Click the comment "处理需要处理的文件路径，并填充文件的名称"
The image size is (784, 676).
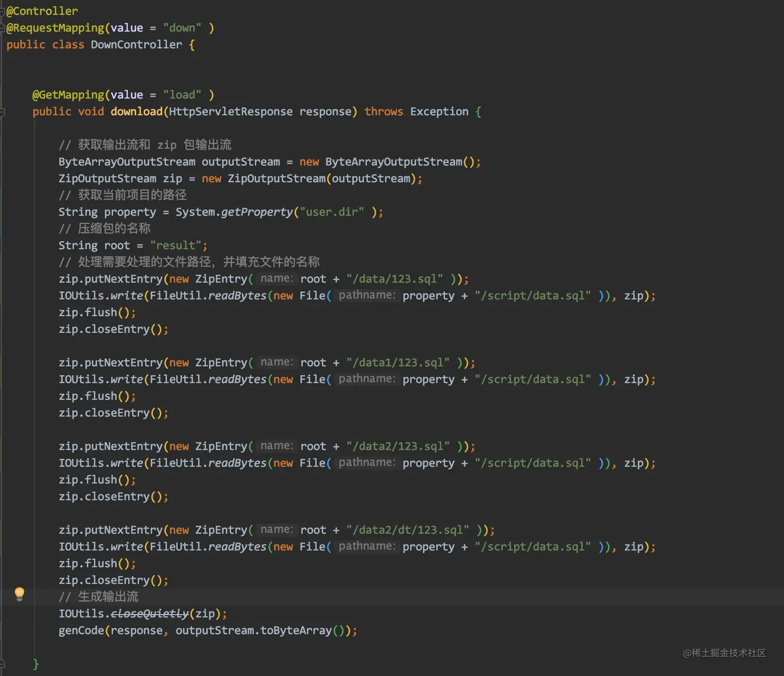click(x=189, y=262)
